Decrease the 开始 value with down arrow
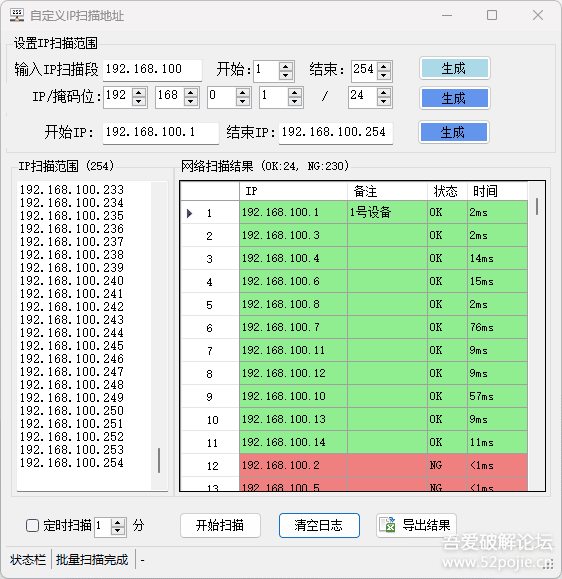The image size is (562, 579). coord(285,75)
